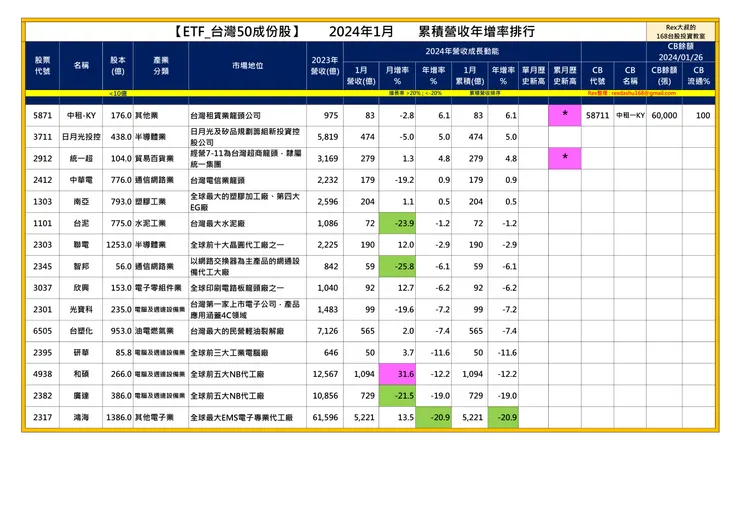Click market position 全球最大EMS電子專業代工廠
This screenshot has width=740, height=523.
pos(242,417)
